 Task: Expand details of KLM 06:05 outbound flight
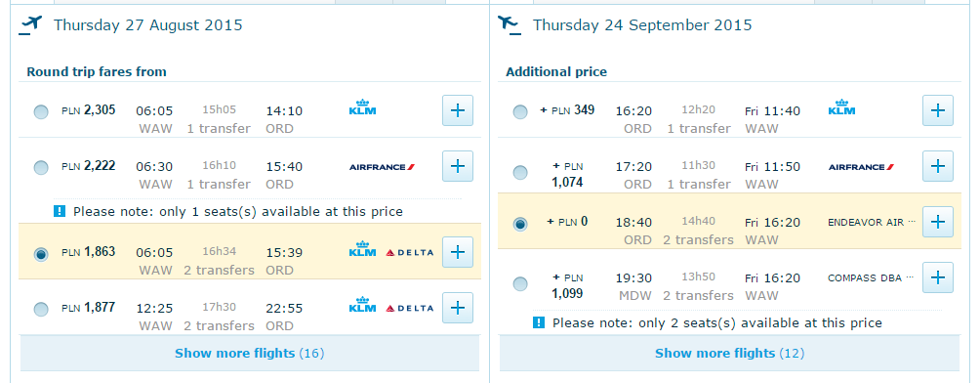pyautogui.click(x=458, y=110)
